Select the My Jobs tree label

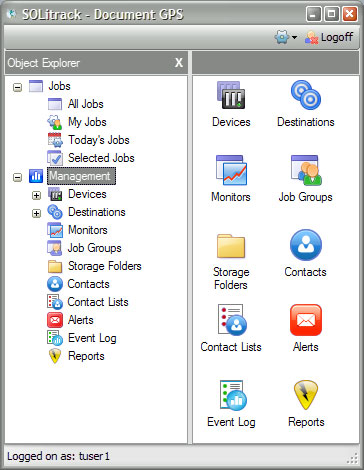(x=87, y=122)
